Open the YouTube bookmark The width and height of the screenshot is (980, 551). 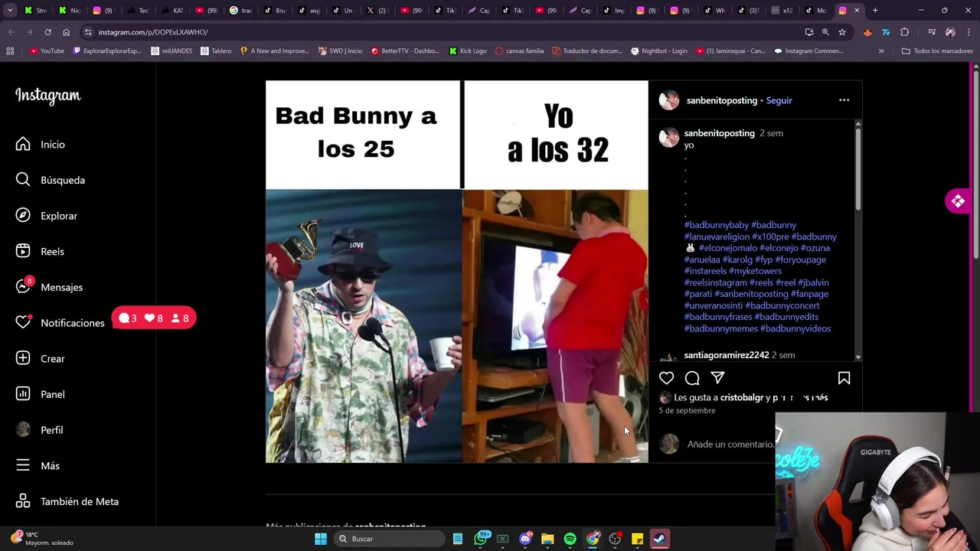point(47,51)
